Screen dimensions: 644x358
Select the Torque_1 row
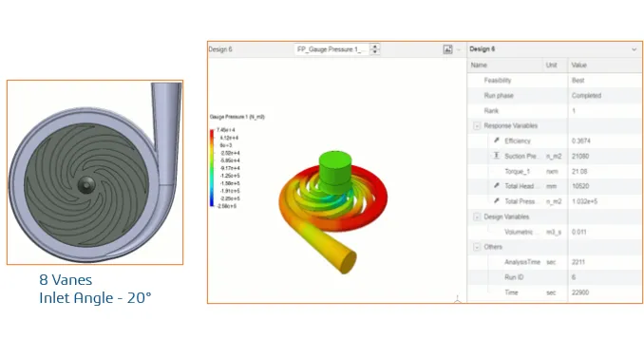click(555, 171)
